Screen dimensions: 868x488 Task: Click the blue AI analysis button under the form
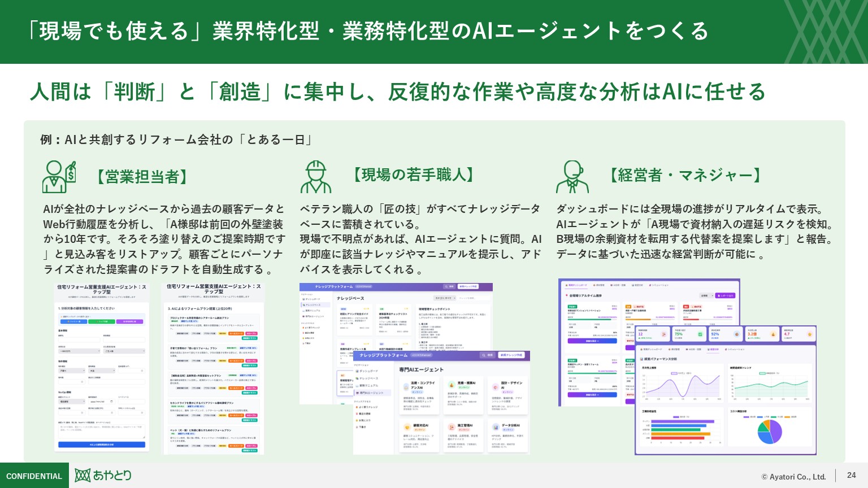pos(102,445)
